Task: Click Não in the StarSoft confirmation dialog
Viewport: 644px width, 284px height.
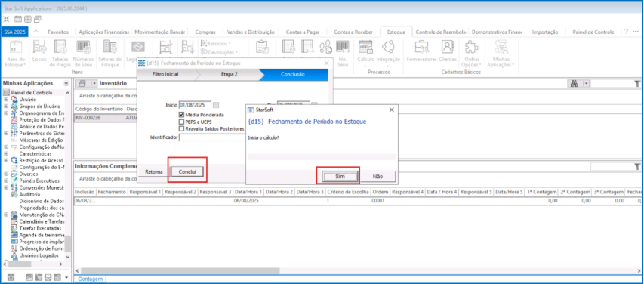Action: point(377,176)
